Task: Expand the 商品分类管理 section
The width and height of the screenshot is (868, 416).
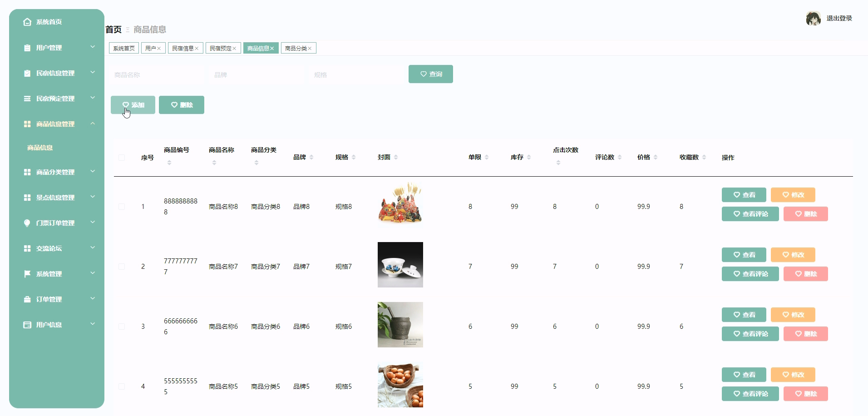Action: (x=93, y=171)
